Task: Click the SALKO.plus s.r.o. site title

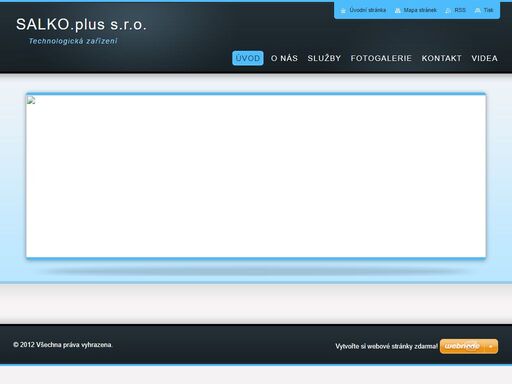Action: (81, 25)
